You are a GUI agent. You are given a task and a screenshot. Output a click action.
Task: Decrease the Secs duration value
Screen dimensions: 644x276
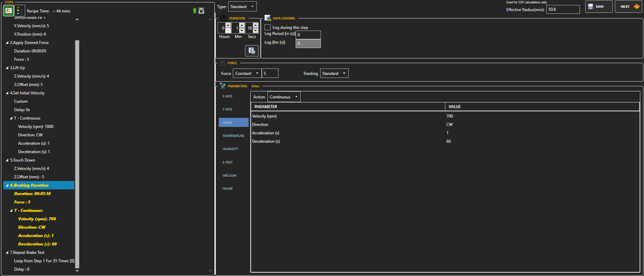coord(256,31)
